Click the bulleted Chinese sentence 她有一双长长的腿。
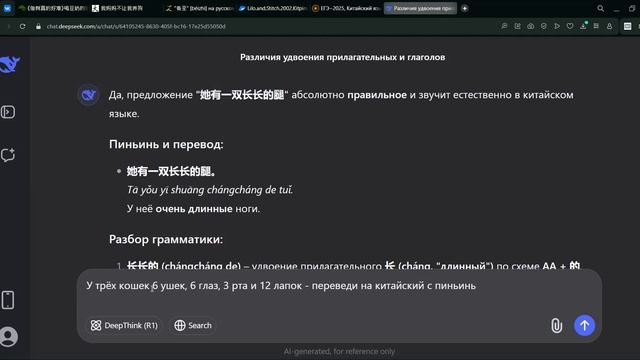Screen dimensions: 640x360 pos(171,171)
